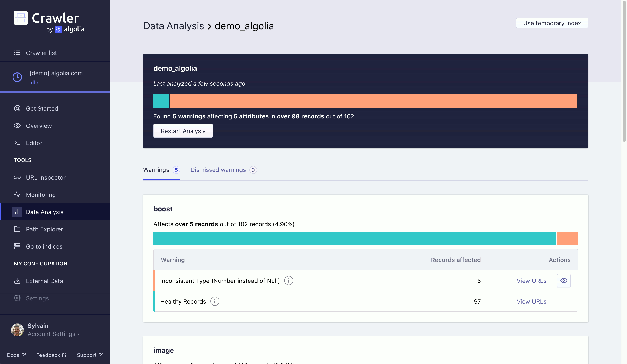Click the orange warning segment of the boost bar
Screen dimensions: 627x364
tap(567, 238)
